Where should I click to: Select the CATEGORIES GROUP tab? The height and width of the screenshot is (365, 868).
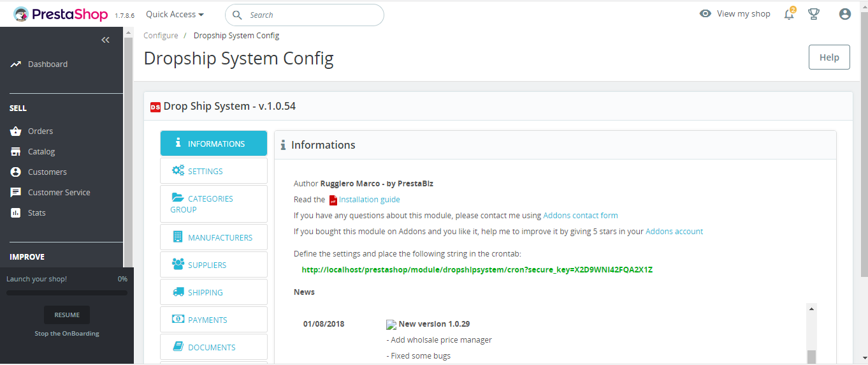point(213,204)
